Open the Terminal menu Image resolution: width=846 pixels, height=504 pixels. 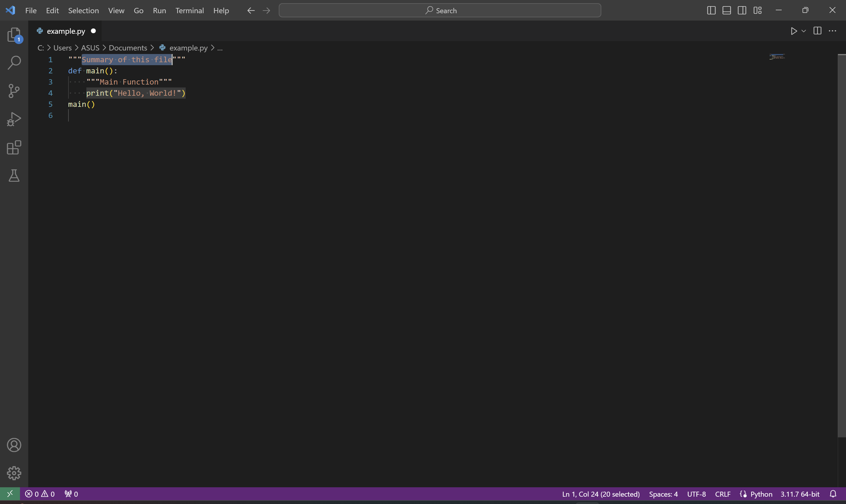189,11
